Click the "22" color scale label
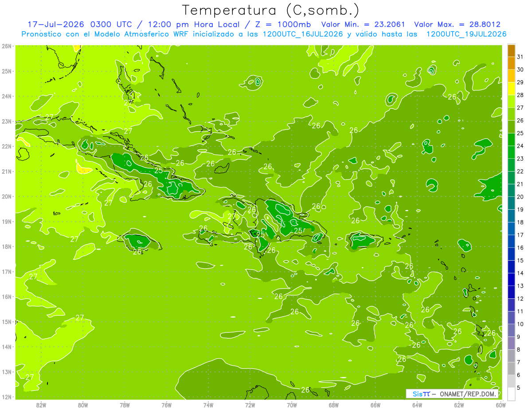Viewport: 532px width, 411px height. [x=520, y=172]
